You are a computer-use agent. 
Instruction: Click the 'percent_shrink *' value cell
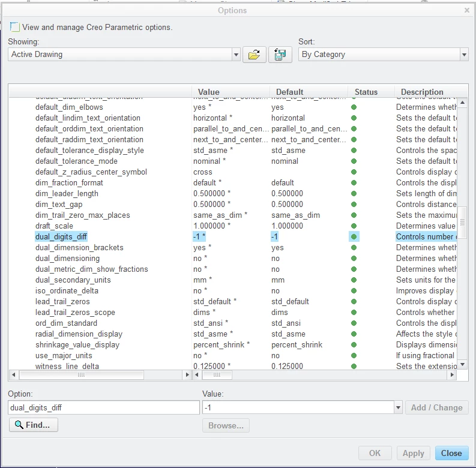[x=221, y=345]
